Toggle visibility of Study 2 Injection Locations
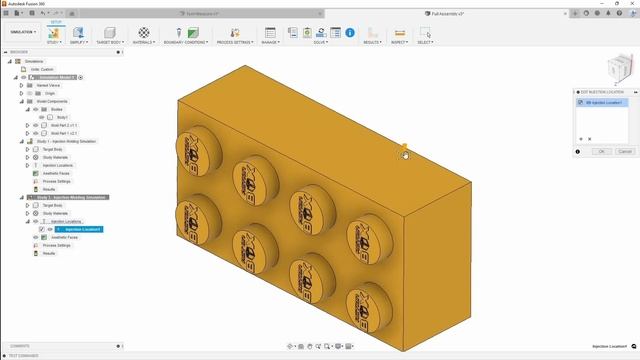Screen dimensions: 640x360 (x=36, y=221)
